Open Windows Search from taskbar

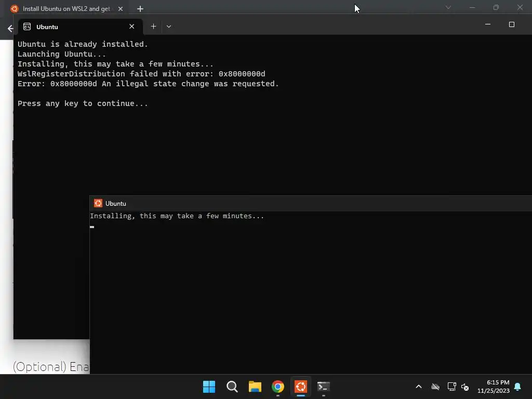(232, 387)
